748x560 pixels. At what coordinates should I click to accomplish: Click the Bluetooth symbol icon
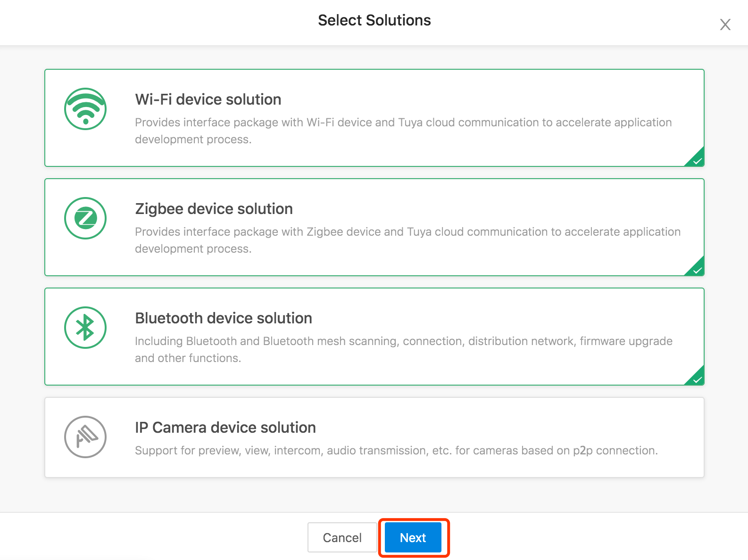85,328
